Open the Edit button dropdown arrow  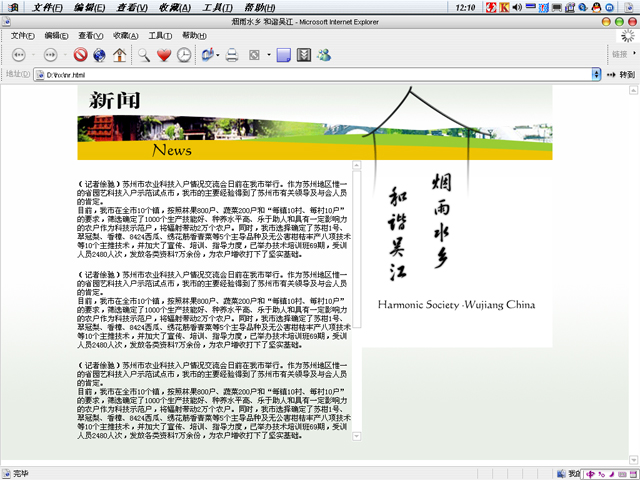click(269, 55)
